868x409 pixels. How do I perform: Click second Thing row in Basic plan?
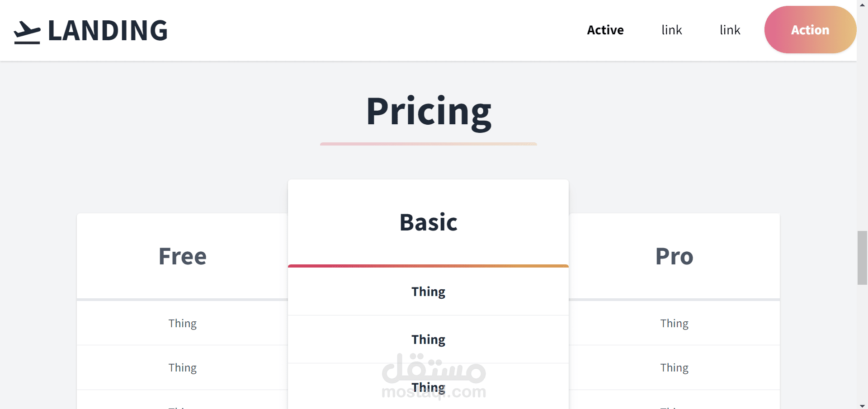[x=428, y=339]
